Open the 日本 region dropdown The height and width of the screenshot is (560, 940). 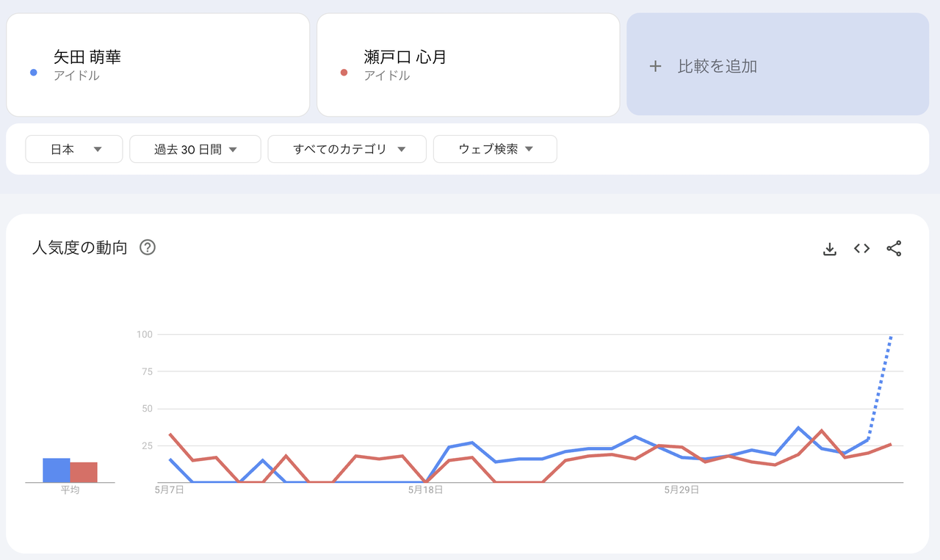pos(74,149)
